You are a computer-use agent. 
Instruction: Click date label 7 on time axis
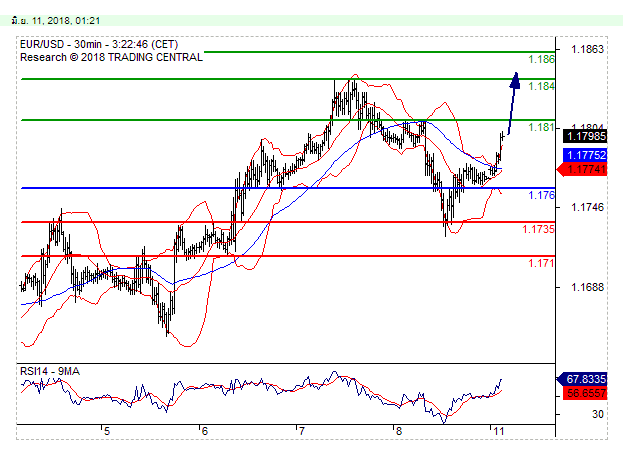(x=302, y=432)
